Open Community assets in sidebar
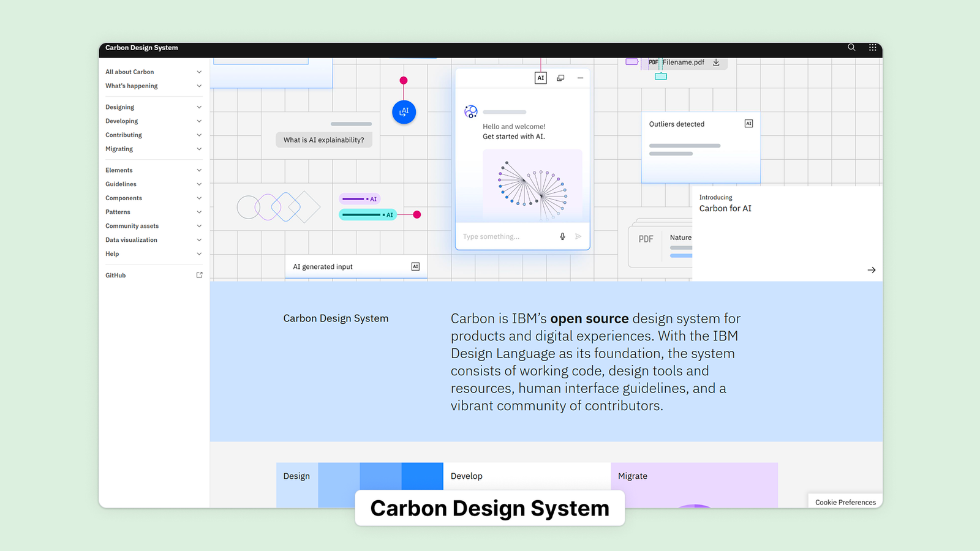The image size is (980, 551). click(153, 226)
